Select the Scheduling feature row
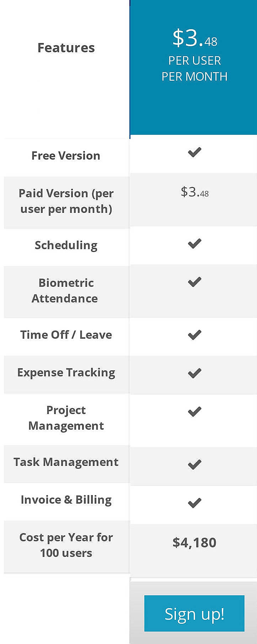 (66, 245)
